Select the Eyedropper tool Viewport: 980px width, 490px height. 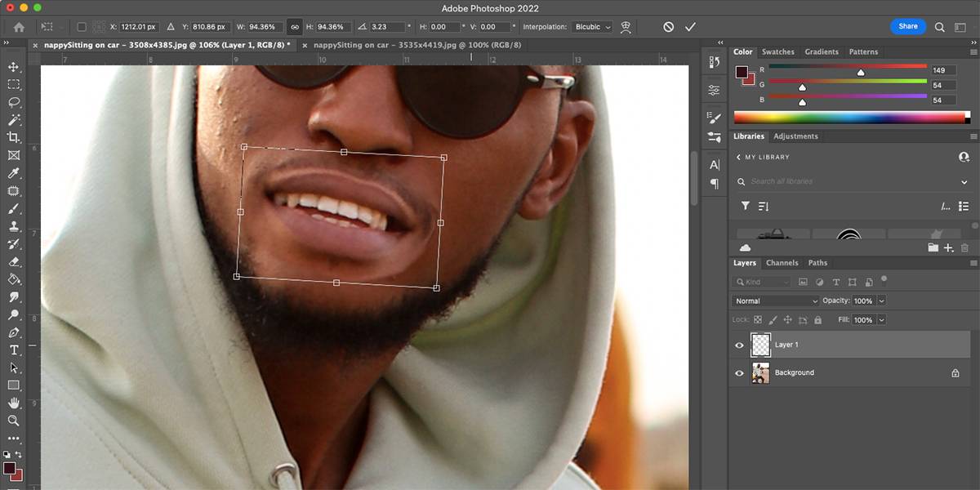click(x=14, y=173)
